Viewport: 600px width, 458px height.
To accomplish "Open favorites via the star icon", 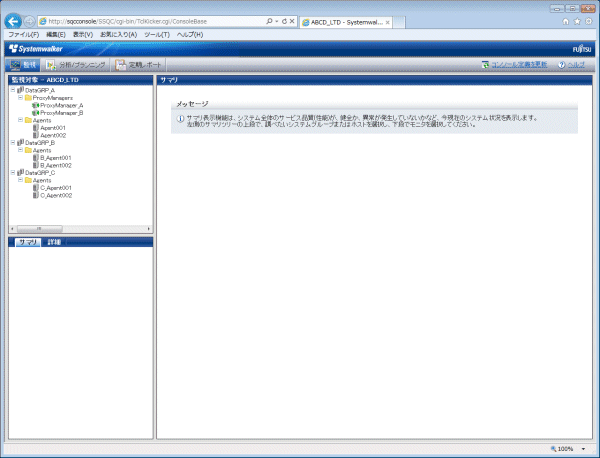I will 577,21.
